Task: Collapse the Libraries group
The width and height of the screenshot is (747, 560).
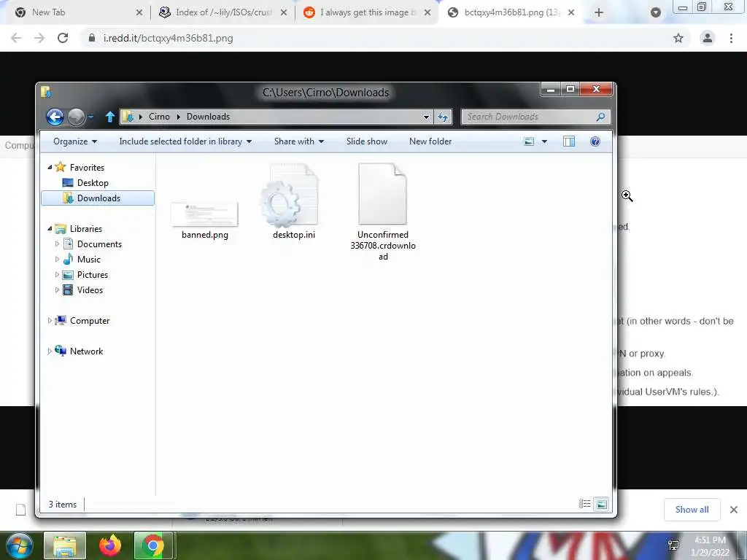Action: (x=50, y=228)
